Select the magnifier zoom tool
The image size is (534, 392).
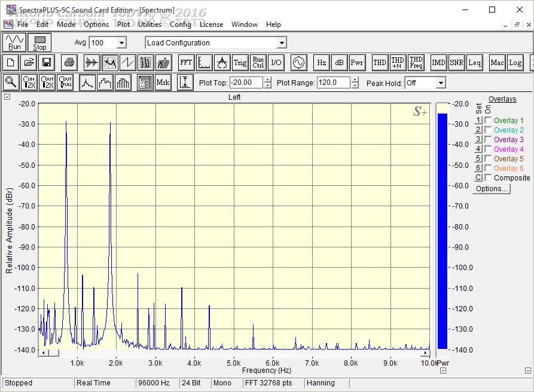point(11,82)
